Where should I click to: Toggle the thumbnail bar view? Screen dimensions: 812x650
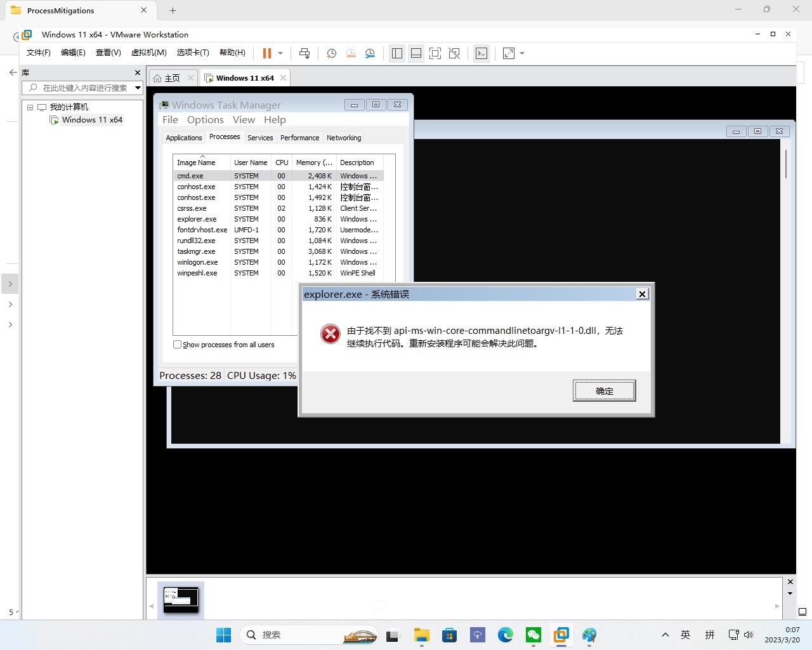[416, 53]
